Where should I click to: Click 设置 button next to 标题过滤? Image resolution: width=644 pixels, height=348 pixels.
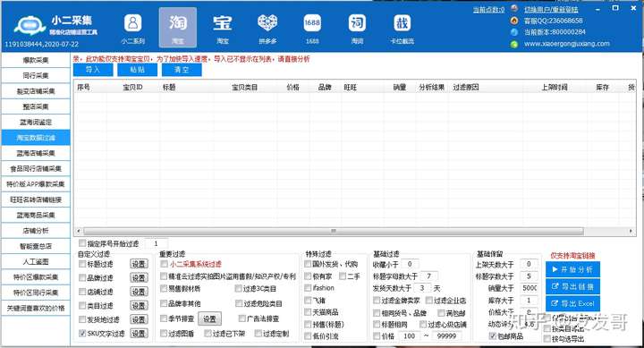[x=139, y=264]
